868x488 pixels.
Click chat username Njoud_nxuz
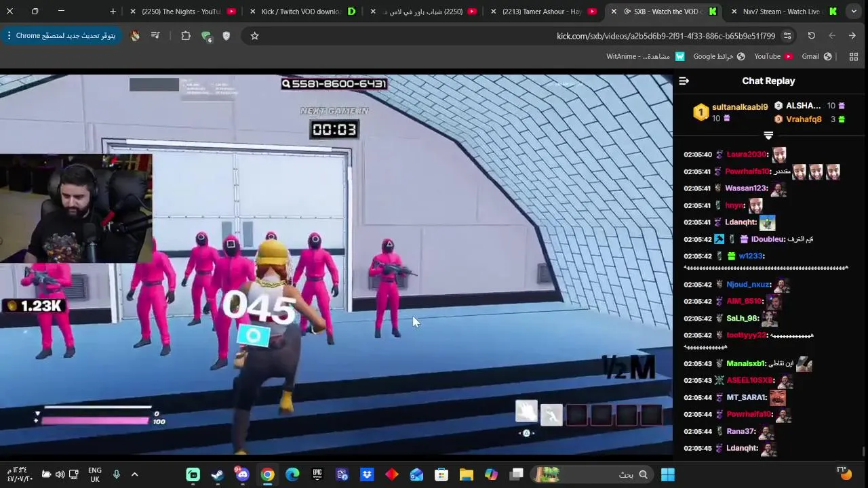[748, 285]
